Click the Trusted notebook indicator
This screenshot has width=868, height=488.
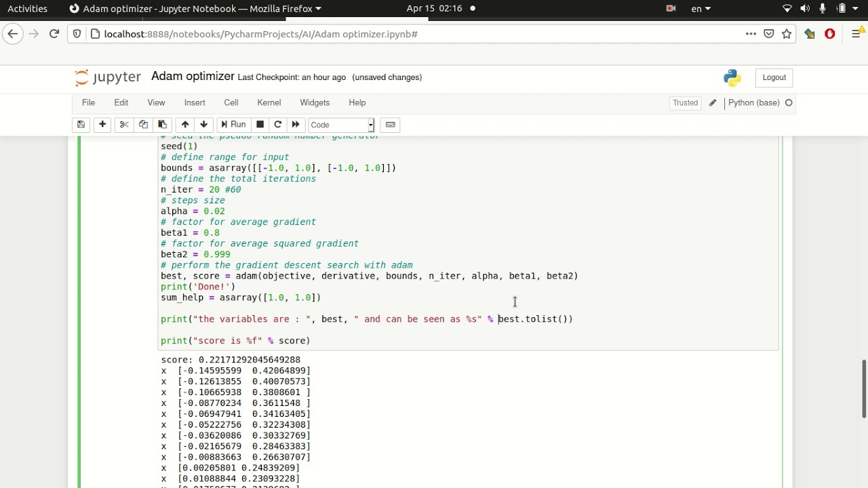[685, 103]
